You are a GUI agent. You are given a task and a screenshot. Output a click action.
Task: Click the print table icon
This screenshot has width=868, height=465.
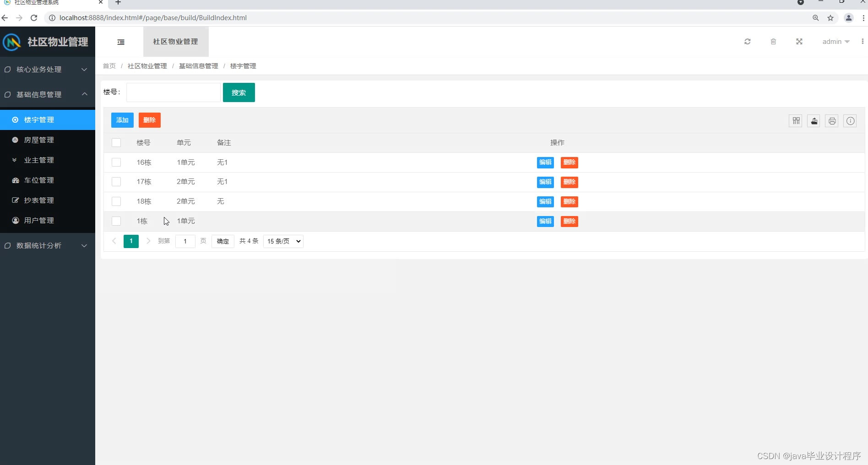pos(832,121)
